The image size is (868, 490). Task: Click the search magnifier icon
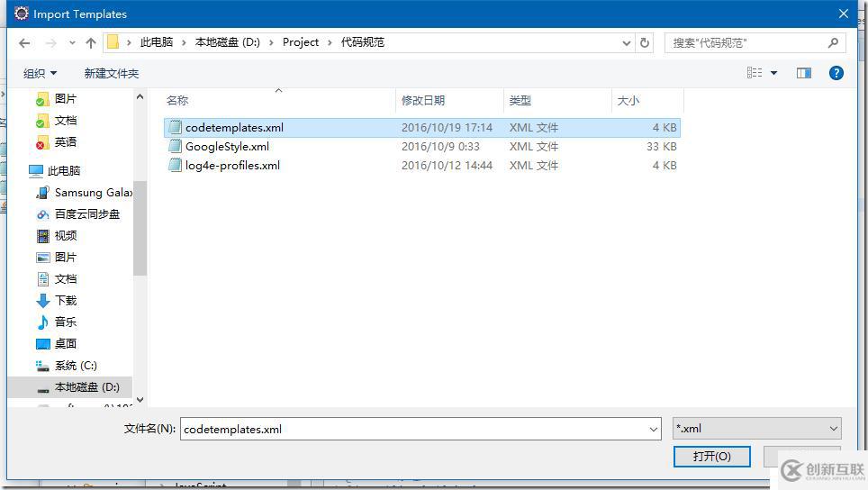(833, 42)
